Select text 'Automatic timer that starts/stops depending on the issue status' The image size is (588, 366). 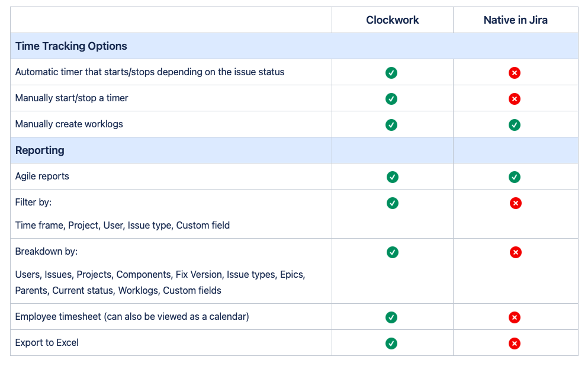tap(150, 72)
